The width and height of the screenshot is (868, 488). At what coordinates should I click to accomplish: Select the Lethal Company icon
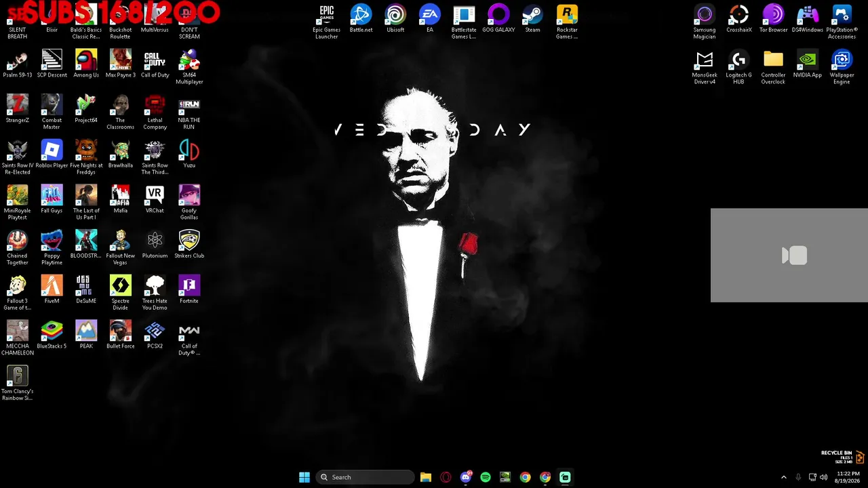[x=155, y=112]
